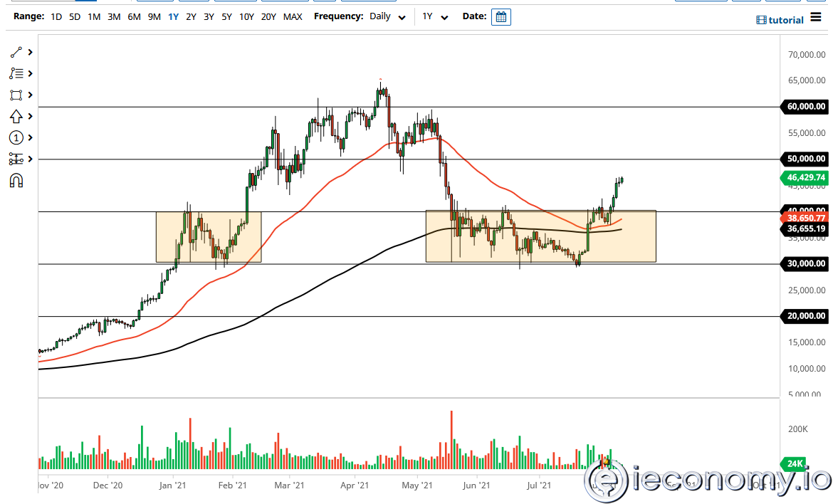The height and width of the screenshot is (504, 833).
Task: Select the trend line drawing tool
Action: pyautogui.click(x=15, y=52)
